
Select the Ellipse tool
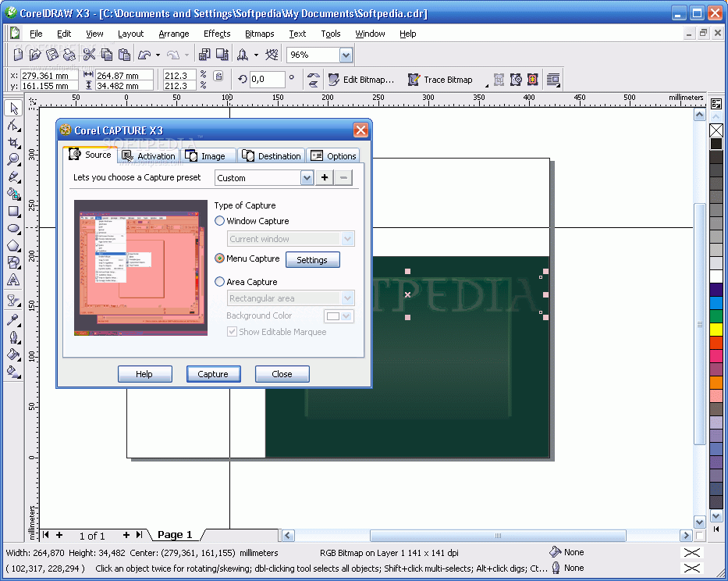13,229
